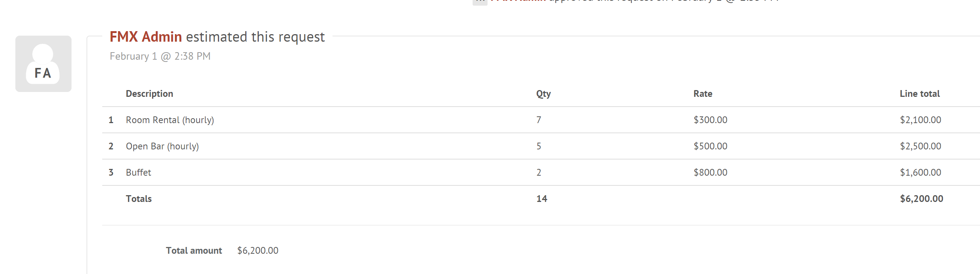Image resolution: width=980 pixels, height=274 pixels.
Task: Click the Total amount label
Action: click(194, 251)
